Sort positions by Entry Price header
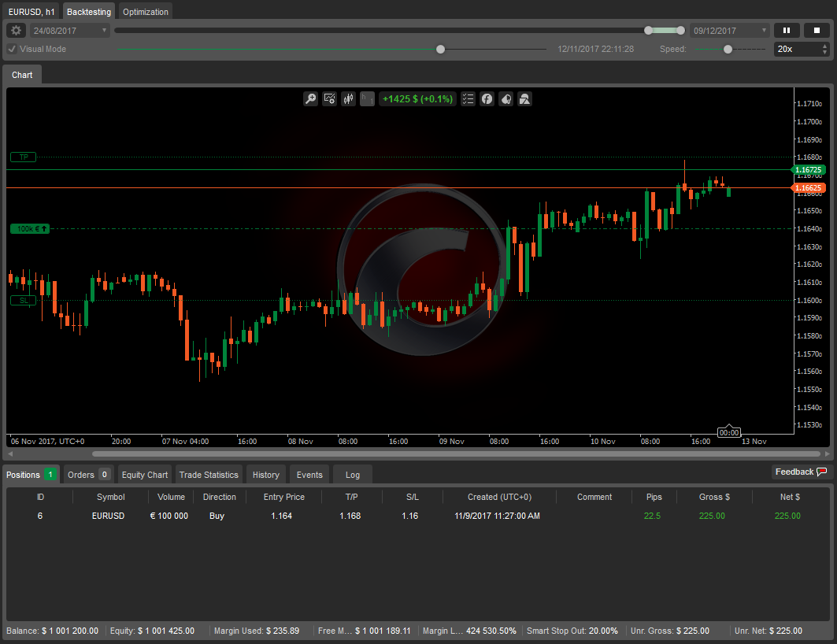 [284, 497]
